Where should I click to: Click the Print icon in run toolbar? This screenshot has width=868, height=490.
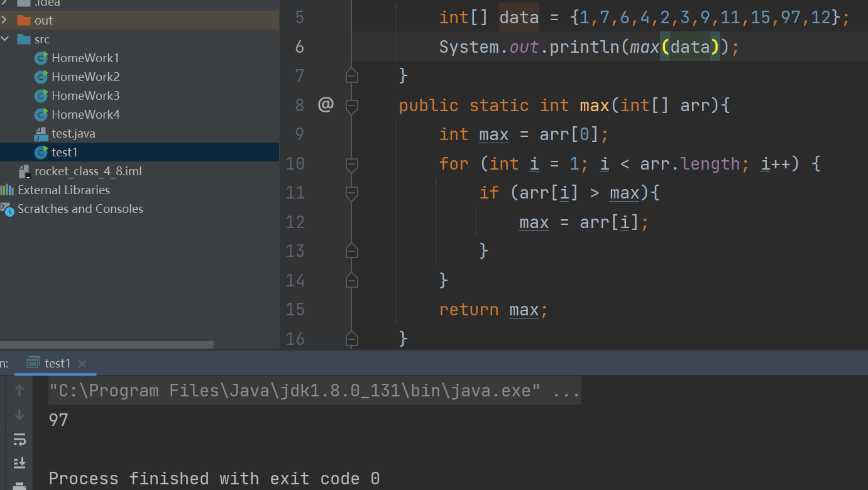point(19,486)
